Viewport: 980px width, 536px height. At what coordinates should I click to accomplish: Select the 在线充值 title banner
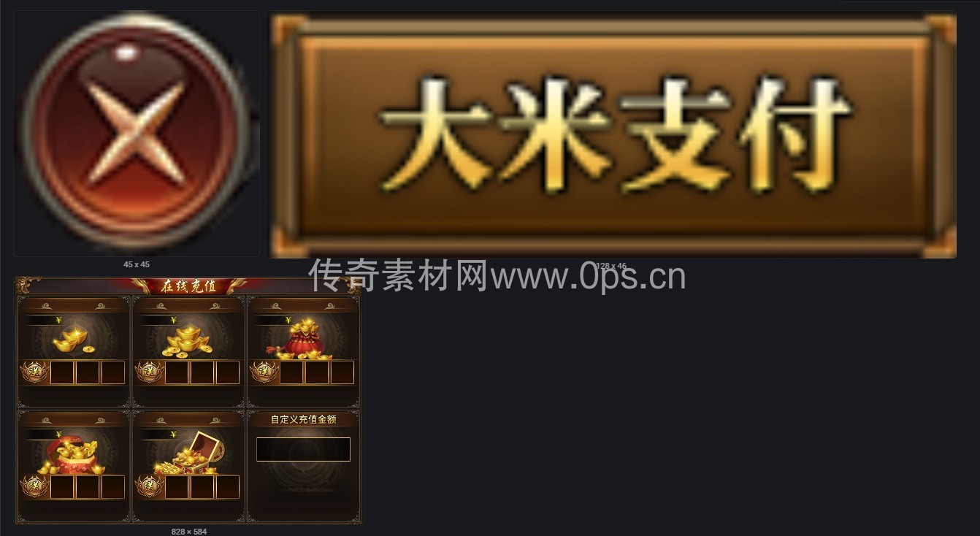(x=188, y=286)
